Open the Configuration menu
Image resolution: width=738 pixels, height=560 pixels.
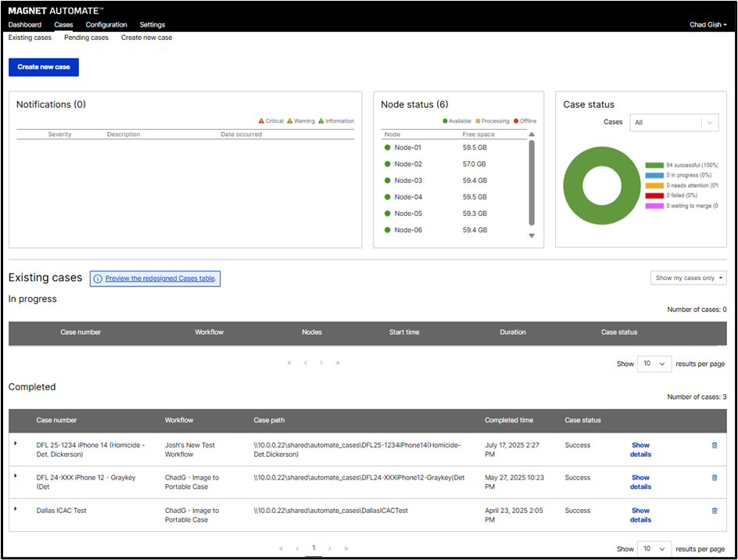(106, 25)
